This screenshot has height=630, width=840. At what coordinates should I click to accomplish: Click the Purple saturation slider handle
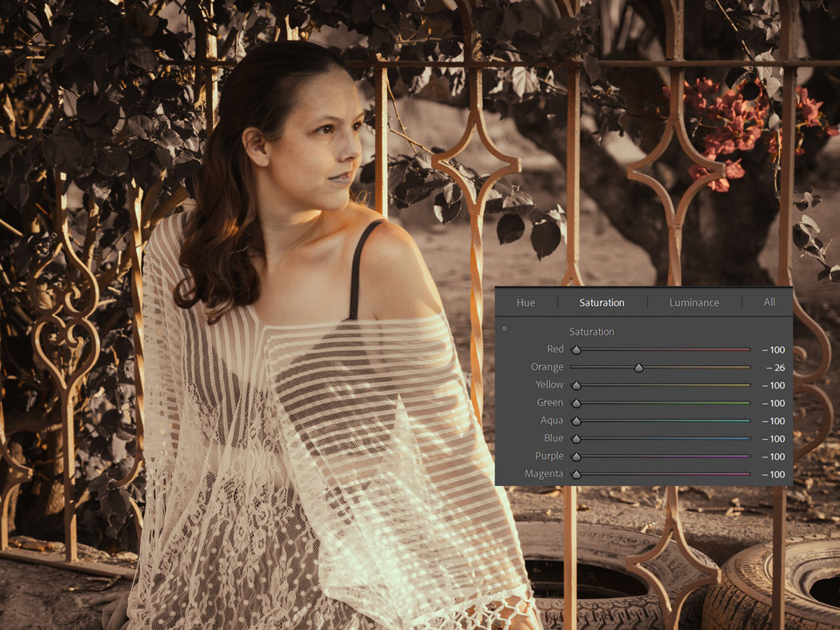[576, 456]
